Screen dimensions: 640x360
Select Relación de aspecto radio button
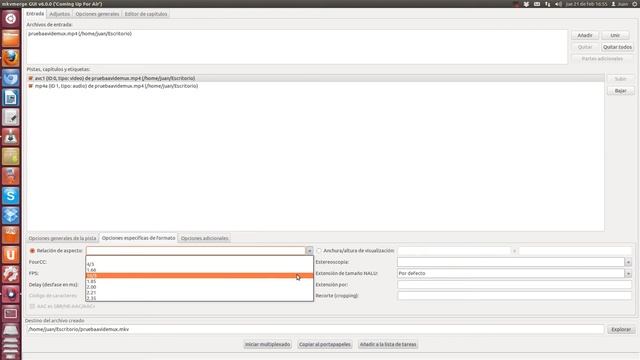point(32,251)
